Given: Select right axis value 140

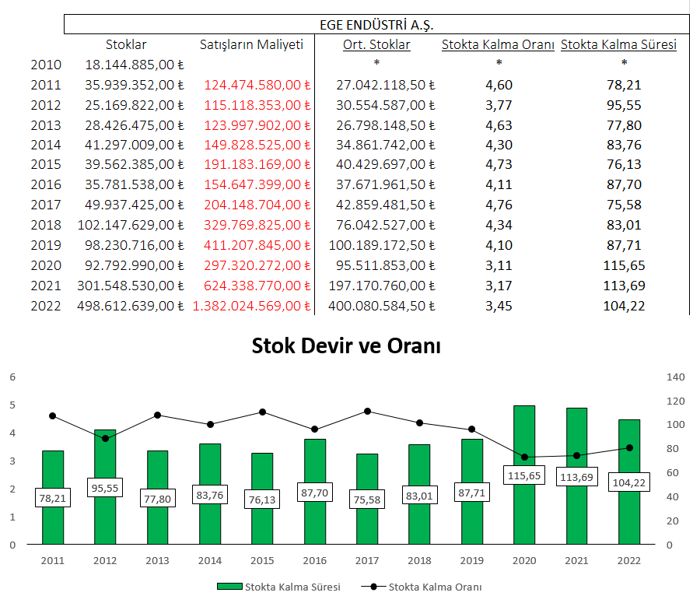Looking at the screenshot, I should coord(675,377).
